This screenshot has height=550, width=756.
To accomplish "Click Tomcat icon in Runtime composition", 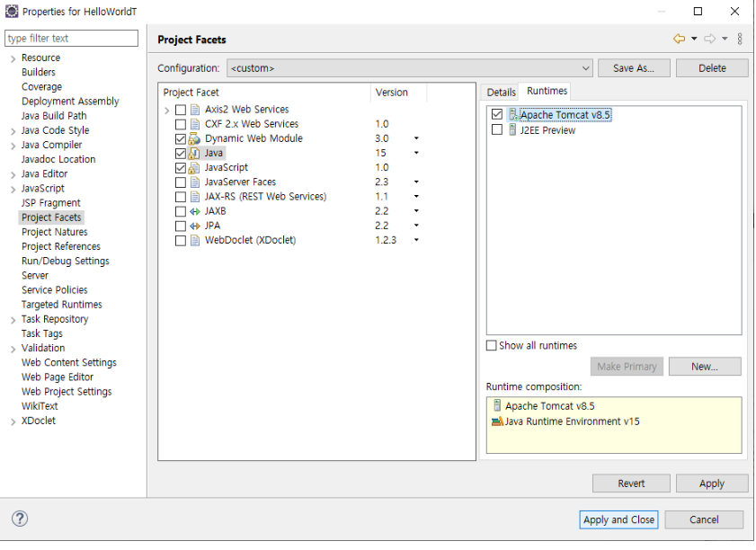I will 497,405.
